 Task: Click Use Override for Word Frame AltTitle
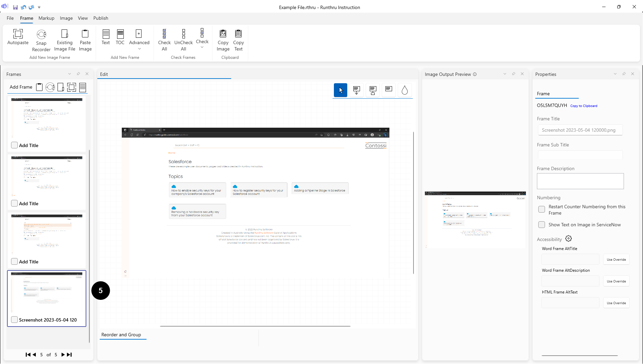click(616, 259)
